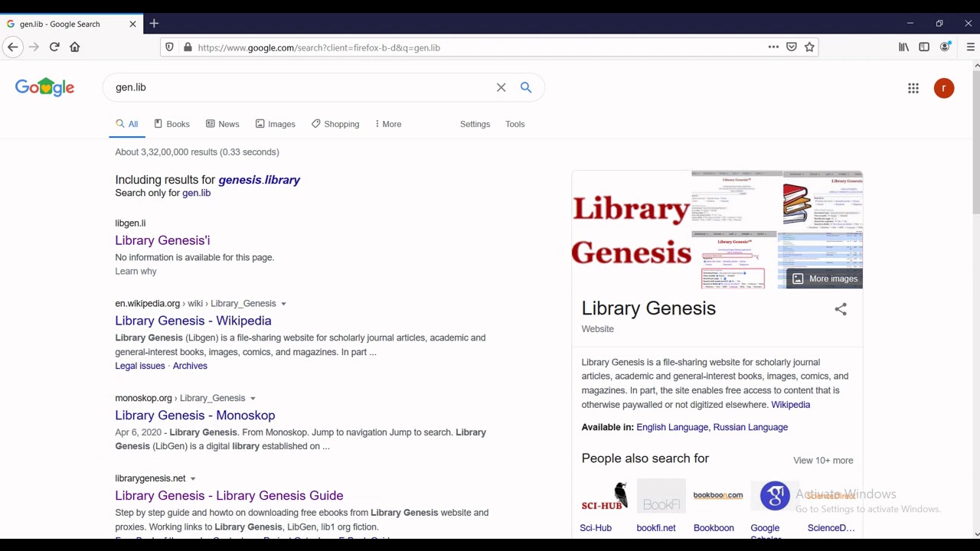The image size is (980, 551).
Task: Open the Library Genesis'i result
Action: pos(162,240)
